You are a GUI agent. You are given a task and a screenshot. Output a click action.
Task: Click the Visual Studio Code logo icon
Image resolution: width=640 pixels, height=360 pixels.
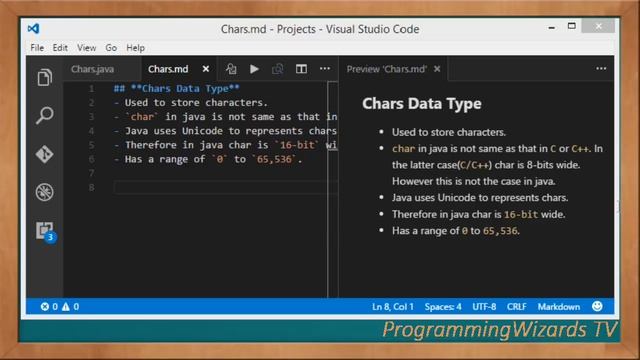click(33, 29)
